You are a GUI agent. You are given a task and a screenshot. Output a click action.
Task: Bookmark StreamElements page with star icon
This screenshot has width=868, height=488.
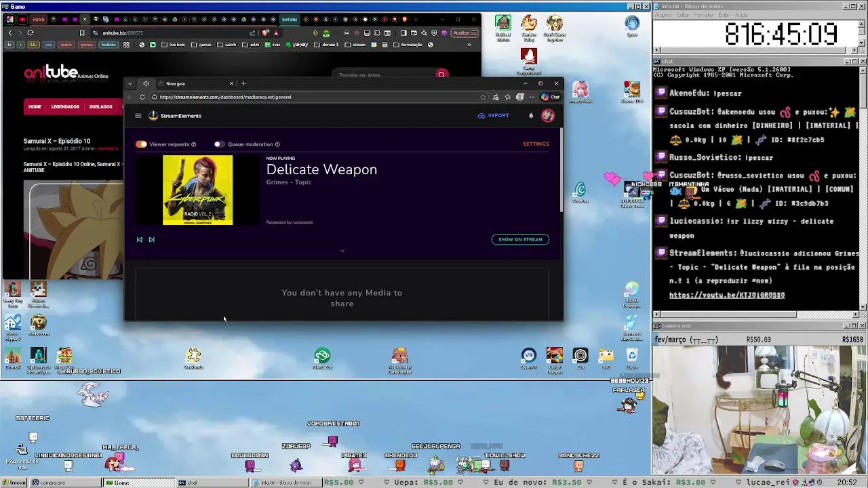[x=484, y=97]
